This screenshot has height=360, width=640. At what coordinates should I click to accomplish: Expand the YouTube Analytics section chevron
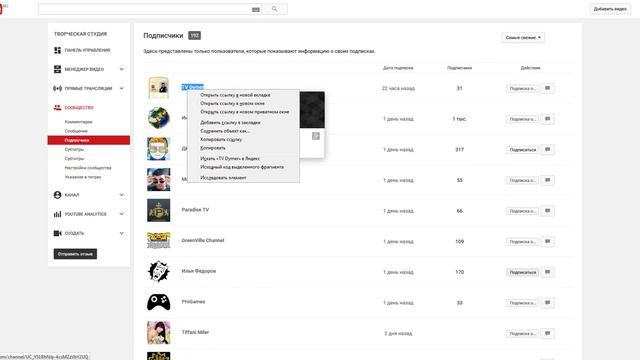(x=121, y=214)
